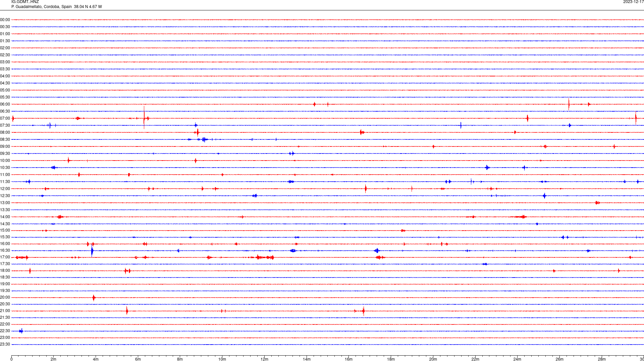Select the 13:00 trace time label
Image resolution: width=644 pixels, height=362 pixels.
click(x=5, y=203)
